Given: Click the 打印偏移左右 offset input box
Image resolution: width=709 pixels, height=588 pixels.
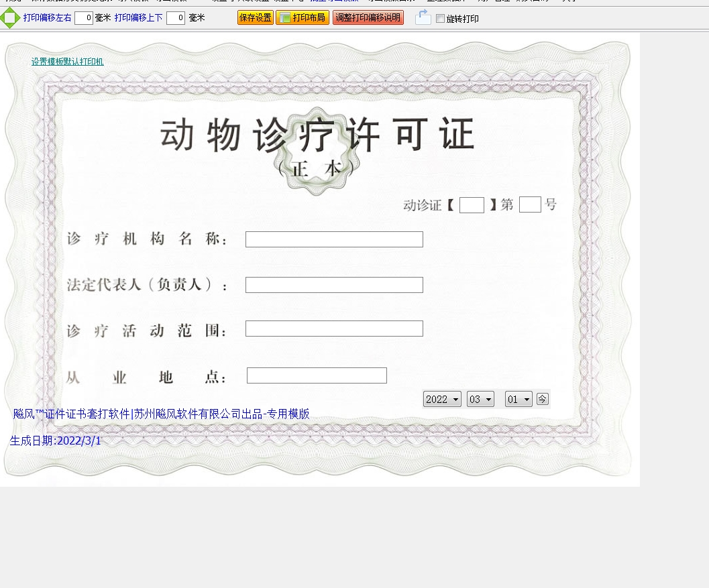Looking at the screenshot, I should (x=84, y=18).
